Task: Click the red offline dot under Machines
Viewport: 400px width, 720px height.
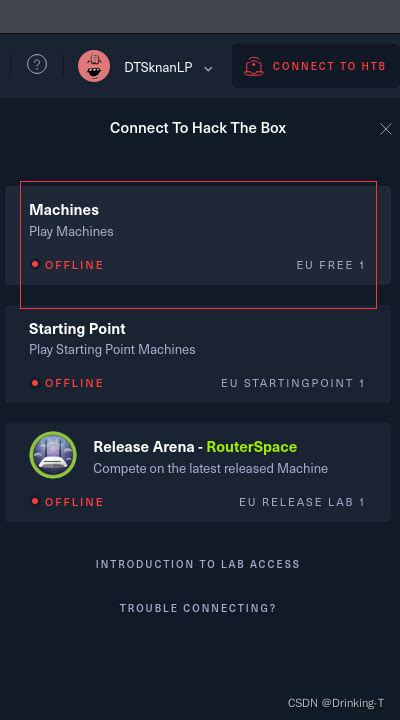Action: click(34, 264)
